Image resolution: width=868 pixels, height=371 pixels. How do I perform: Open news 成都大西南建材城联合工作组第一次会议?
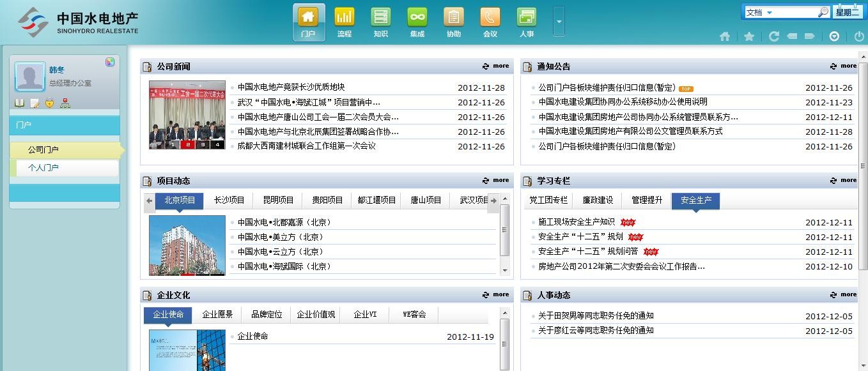pos(307,146)
